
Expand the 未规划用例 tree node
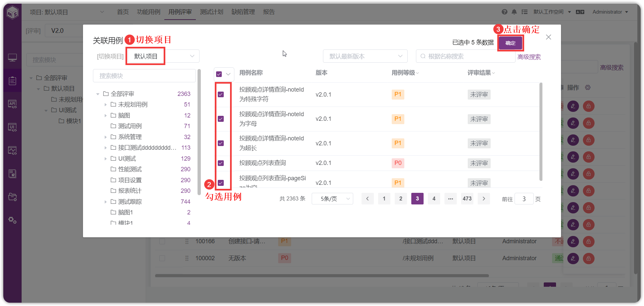click(x=106, y=105)
